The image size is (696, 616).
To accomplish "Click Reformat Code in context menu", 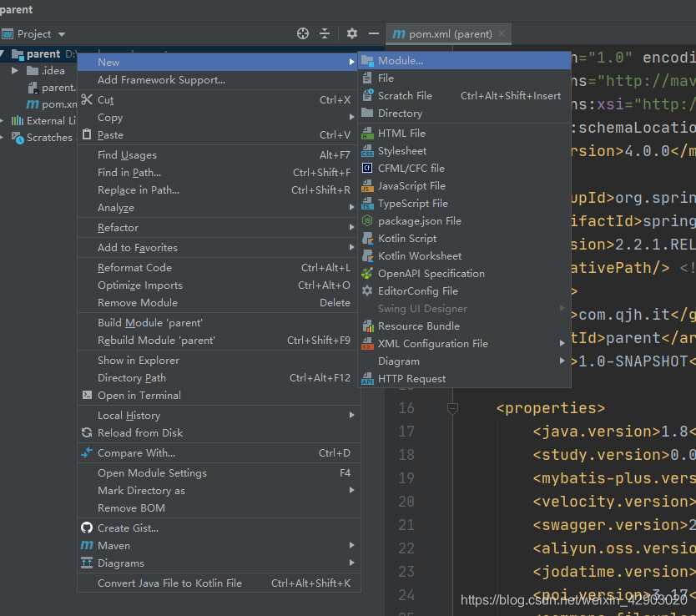I will (134, 268).
